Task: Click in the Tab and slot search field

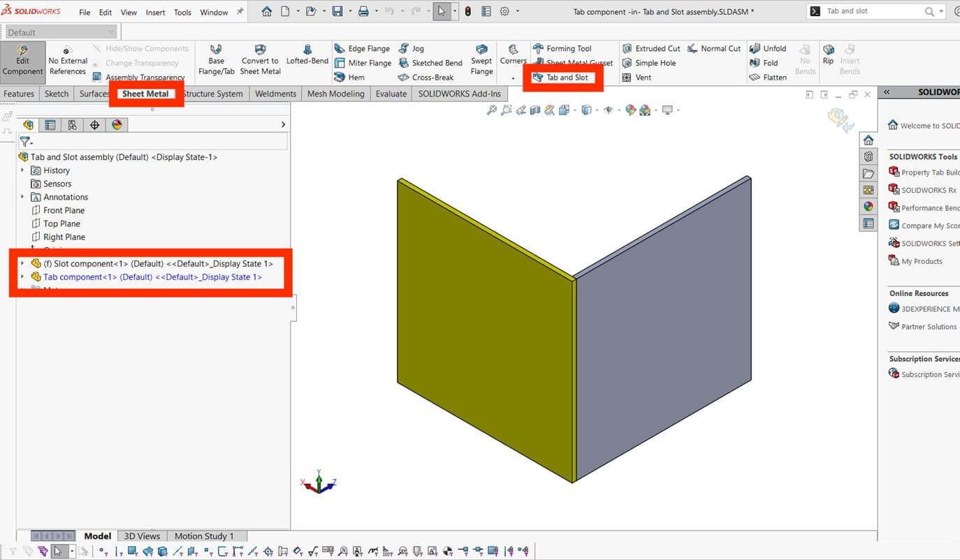Action: pyautogui.click(x=873, y=10)
